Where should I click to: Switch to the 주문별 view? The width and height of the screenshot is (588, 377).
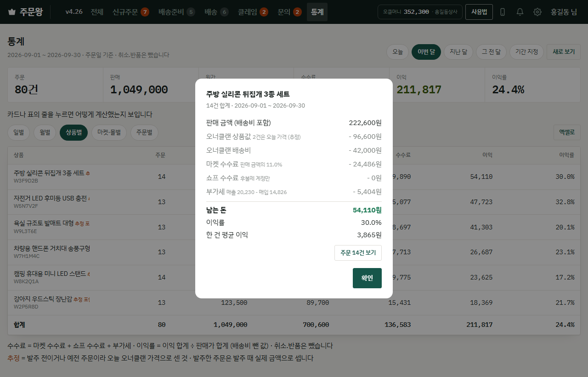144,132
